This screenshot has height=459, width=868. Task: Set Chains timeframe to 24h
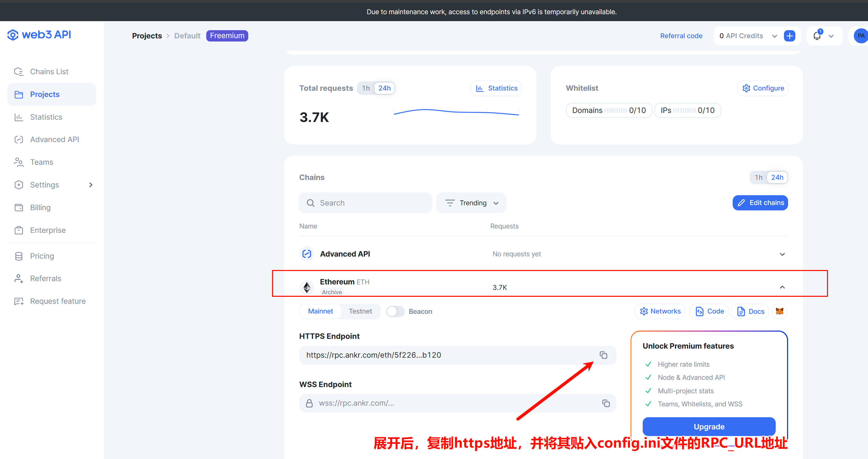point(777,177)
